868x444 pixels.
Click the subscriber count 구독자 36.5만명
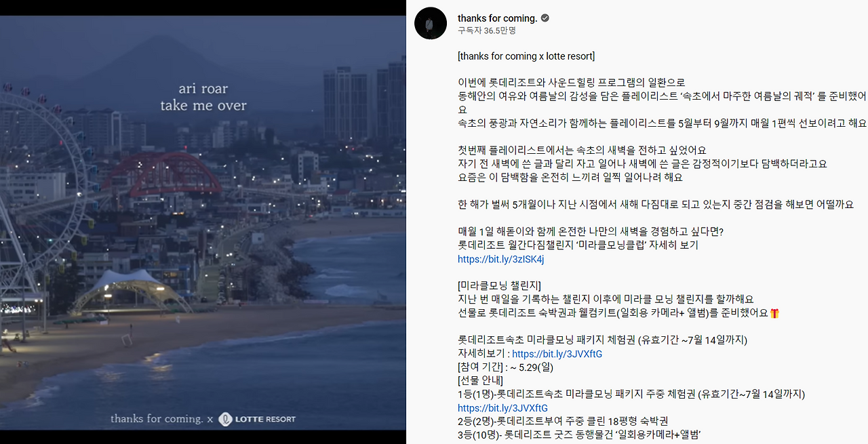click(486, 31)
